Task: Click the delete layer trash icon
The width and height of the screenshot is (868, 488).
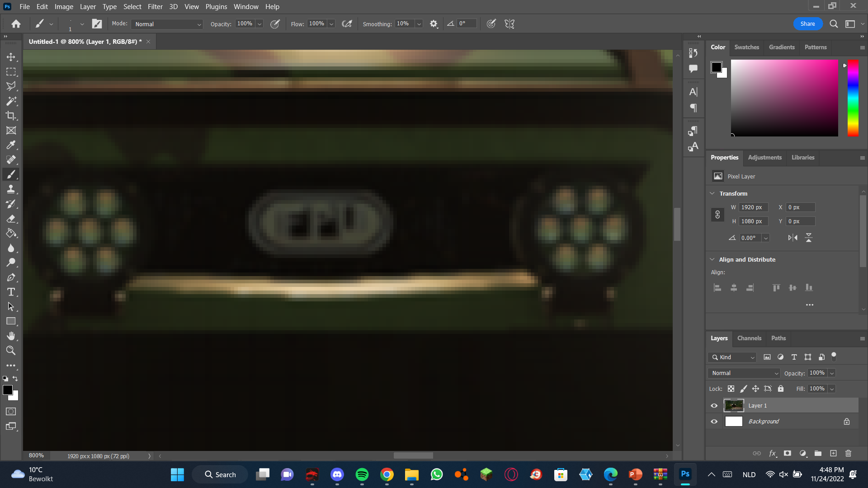Action: pos(848,453)
